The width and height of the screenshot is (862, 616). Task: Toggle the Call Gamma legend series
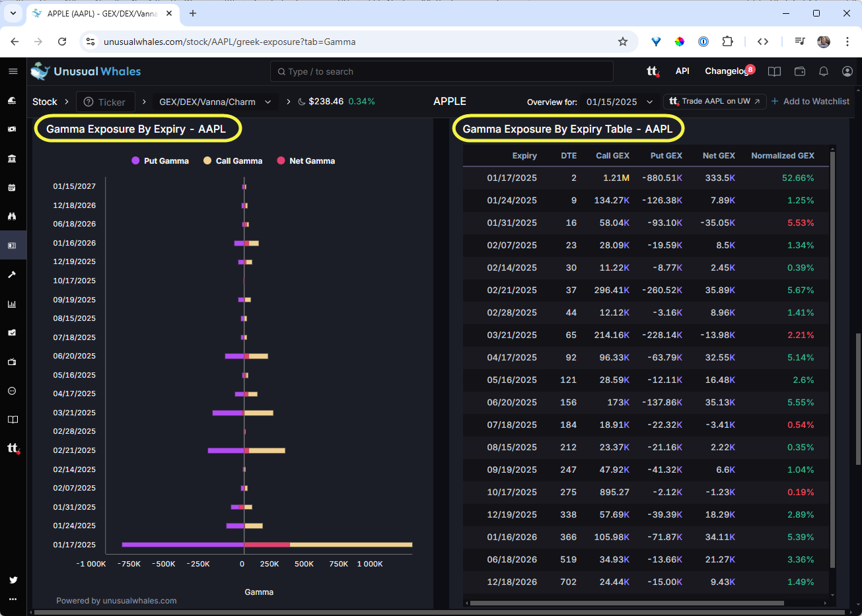point(233,160)
